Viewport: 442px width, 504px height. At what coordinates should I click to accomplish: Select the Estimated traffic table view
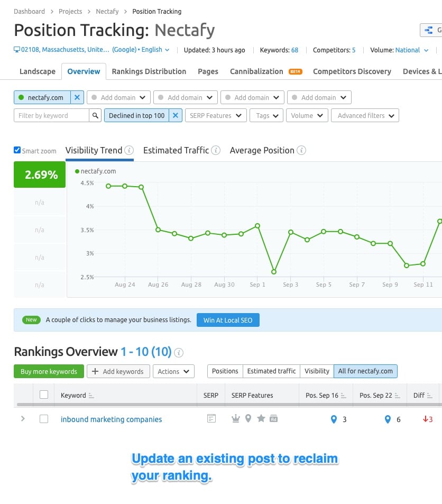coord(271,371)
